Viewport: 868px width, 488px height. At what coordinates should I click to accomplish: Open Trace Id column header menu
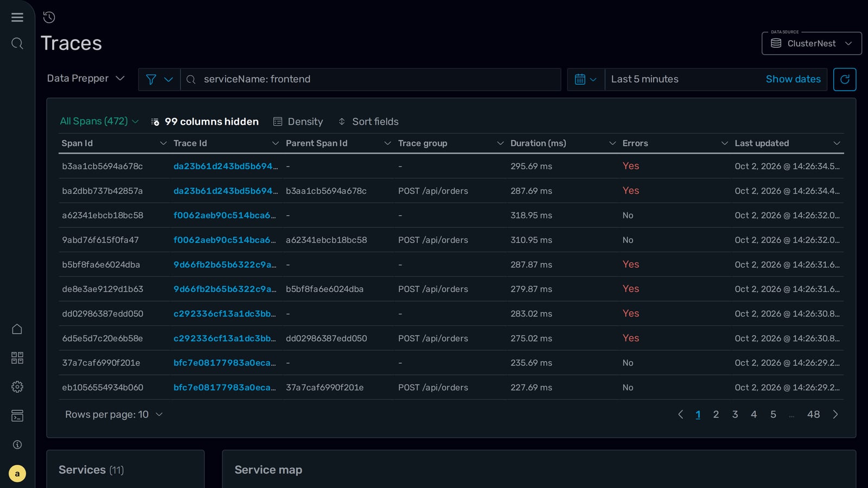click(275, 143)
